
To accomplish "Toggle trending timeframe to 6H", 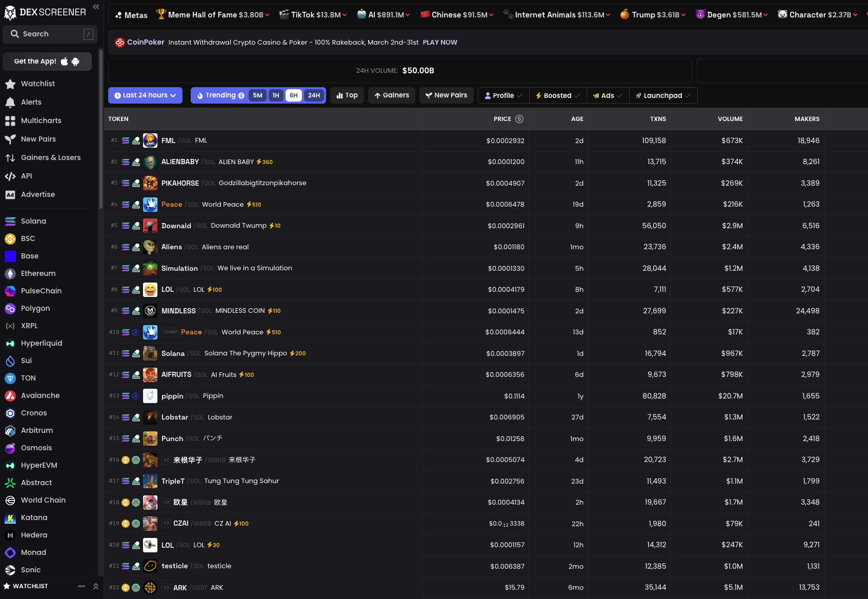I will pos(293,95).
